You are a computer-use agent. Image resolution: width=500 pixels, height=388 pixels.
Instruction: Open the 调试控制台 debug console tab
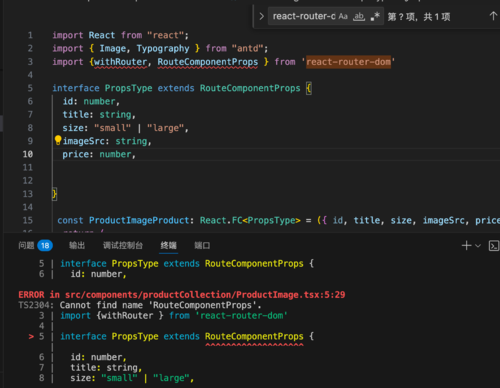click(123, 246)
